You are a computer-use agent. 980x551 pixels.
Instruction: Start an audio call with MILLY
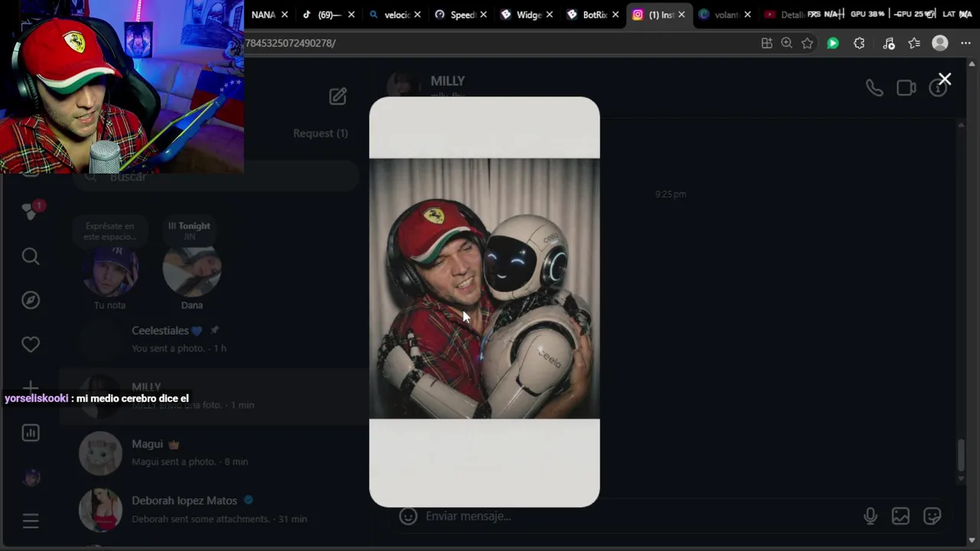874,88
